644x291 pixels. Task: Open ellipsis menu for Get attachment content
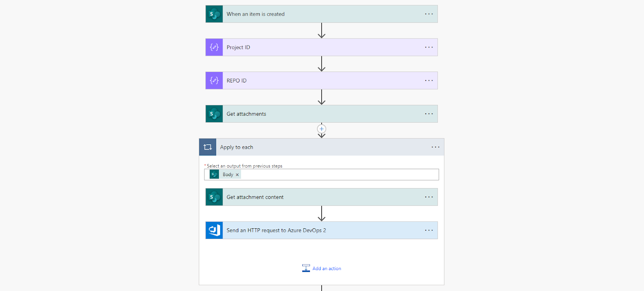point(429,197)
